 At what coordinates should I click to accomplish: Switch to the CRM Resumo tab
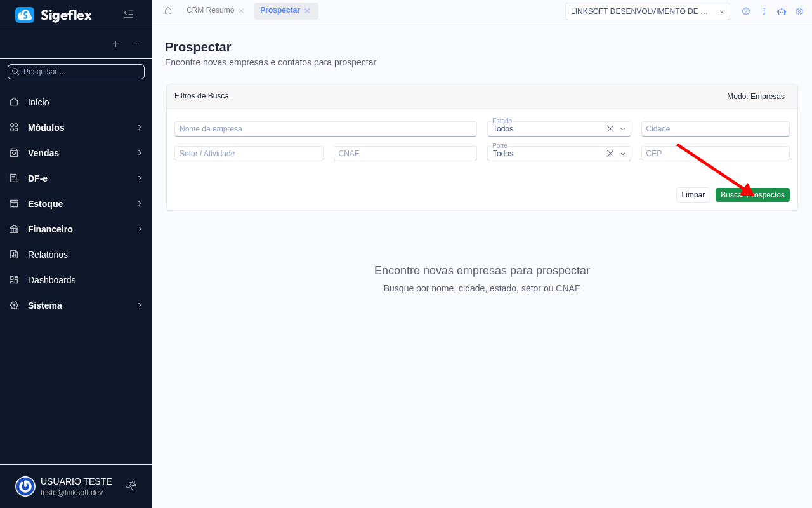[209, 10]
